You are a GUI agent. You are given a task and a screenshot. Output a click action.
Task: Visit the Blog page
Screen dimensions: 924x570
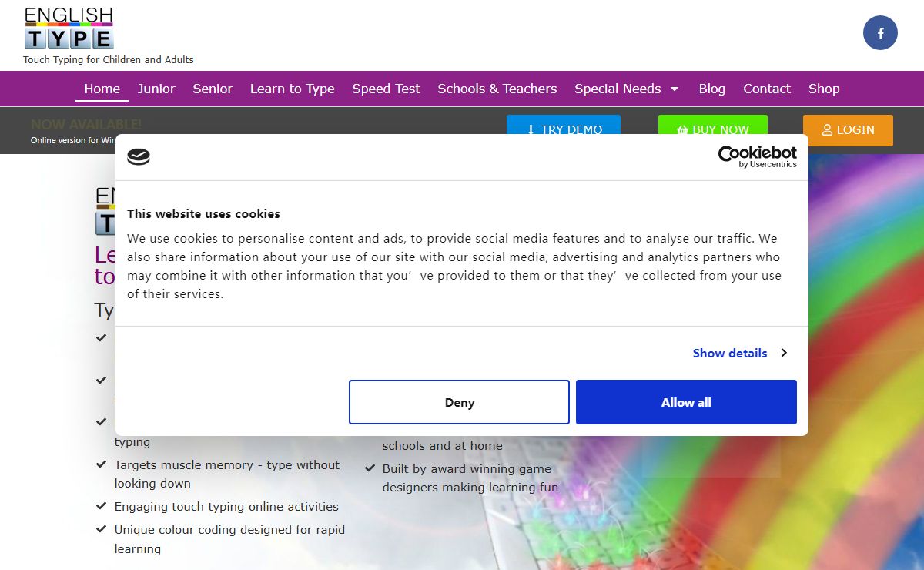tap(711, 89)
